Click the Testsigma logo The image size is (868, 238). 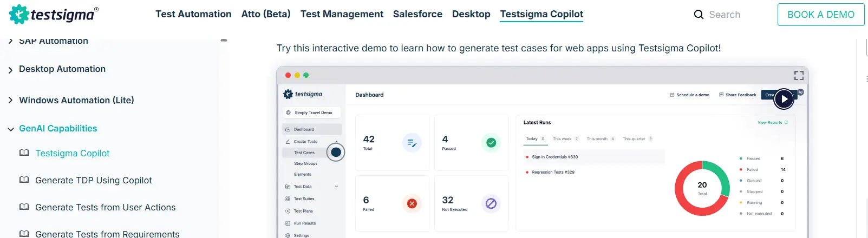54,15
